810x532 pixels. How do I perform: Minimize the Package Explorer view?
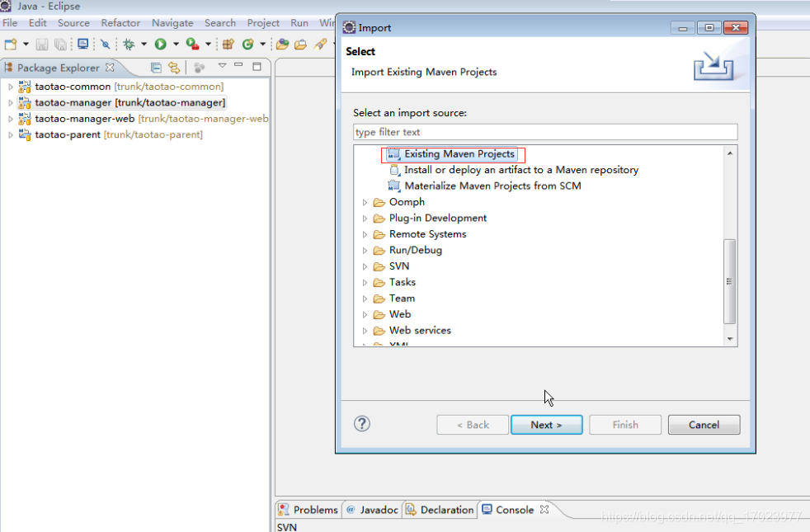click(238, 65)
